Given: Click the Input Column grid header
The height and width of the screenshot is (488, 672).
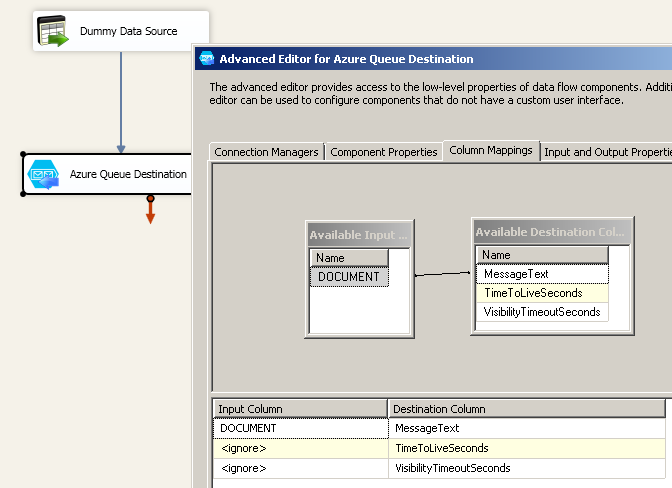Looking at the screenshot, I should point(300,409).
